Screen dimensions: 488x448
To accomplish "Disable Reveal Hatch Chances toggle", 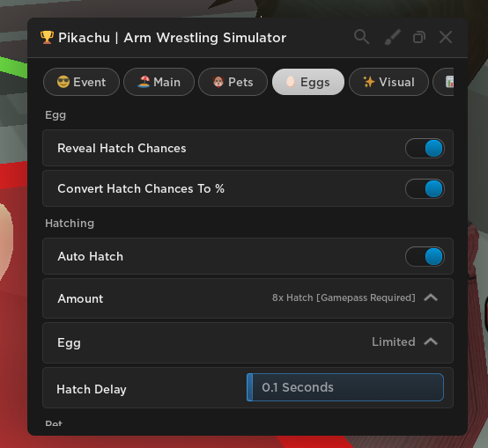I will 425,148.
